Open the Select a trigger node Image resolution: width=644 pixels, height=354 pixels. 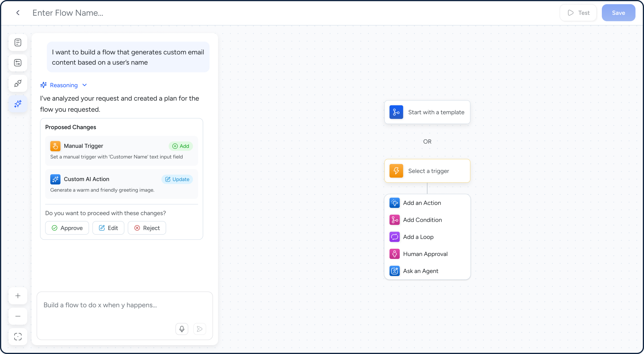click(427, 171)
